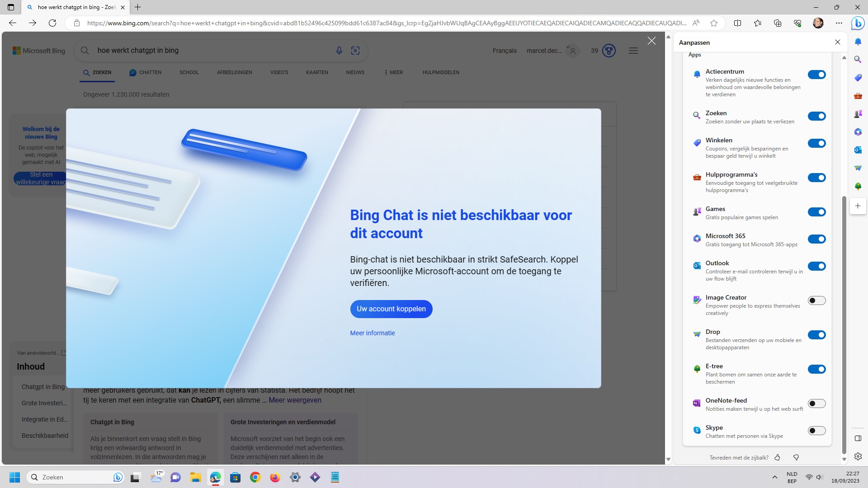
Task: Close the Aanpassen sidebar panel
Action: click(838, 42)
